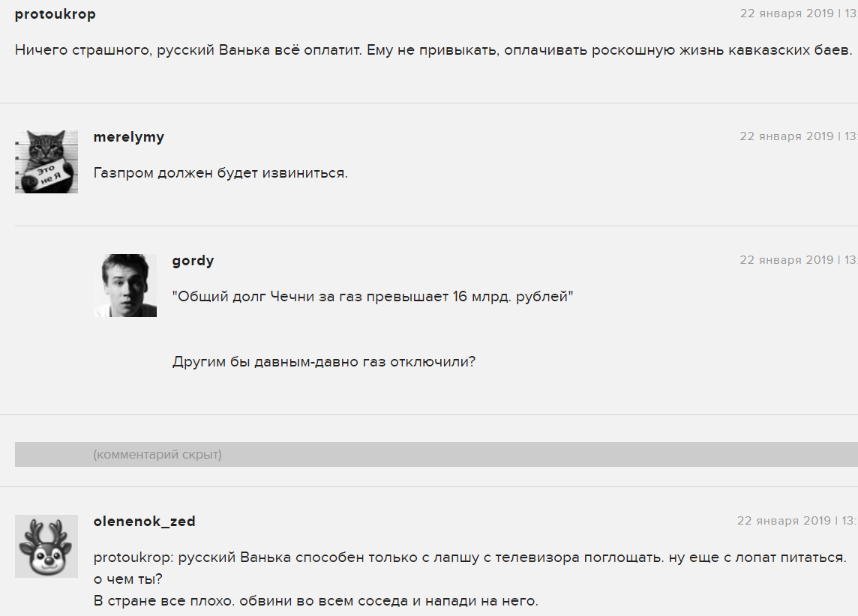Click the timestamp on olenenok_zed's comment

tap(797, 520)
